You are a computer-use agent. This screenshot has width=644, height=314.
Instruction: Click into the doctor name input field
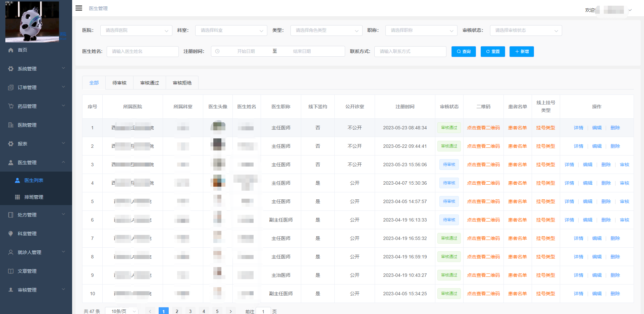(143, 52)
